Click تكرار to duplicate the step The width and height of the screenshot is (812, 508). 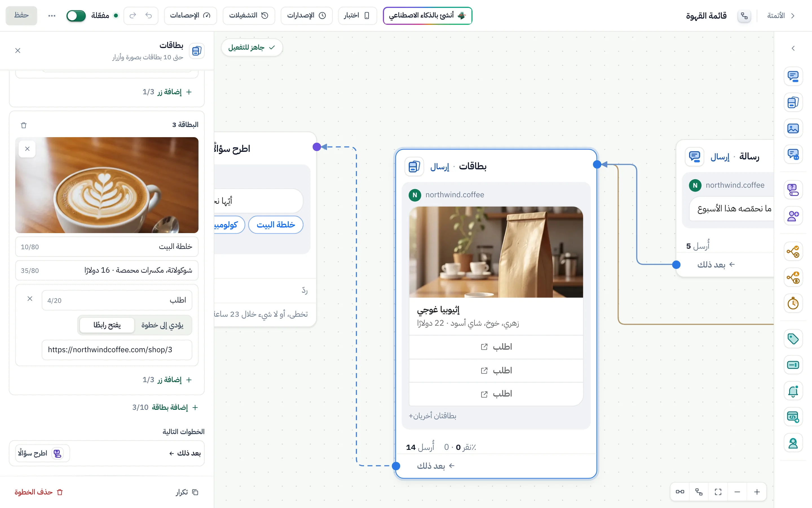coord(187,492)
